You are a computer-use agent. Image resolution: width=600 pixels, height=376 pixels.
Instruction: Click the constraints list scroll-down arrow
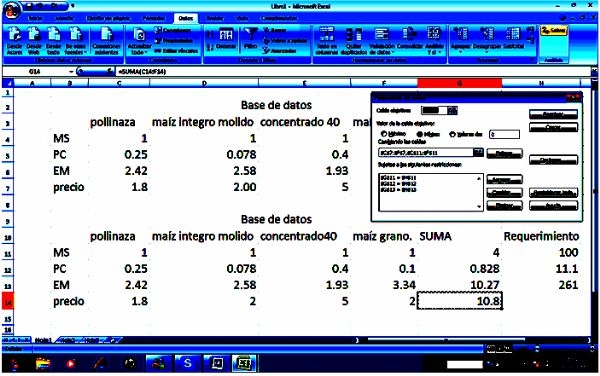pyautogui.click(x=479, y=207)
